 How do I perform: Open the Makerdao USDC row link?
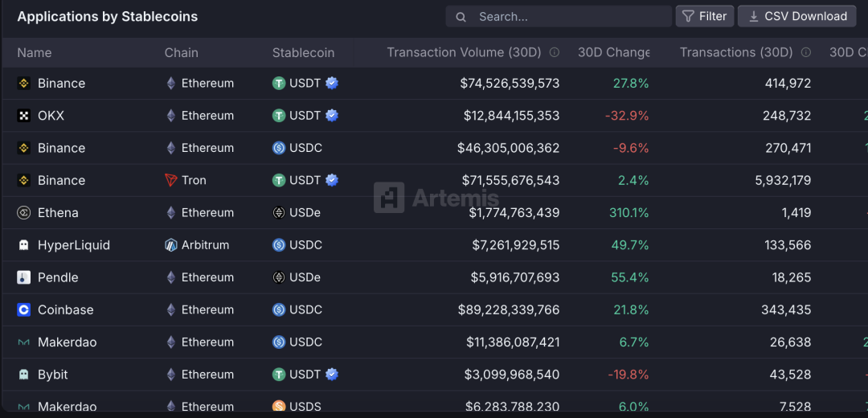67,342
